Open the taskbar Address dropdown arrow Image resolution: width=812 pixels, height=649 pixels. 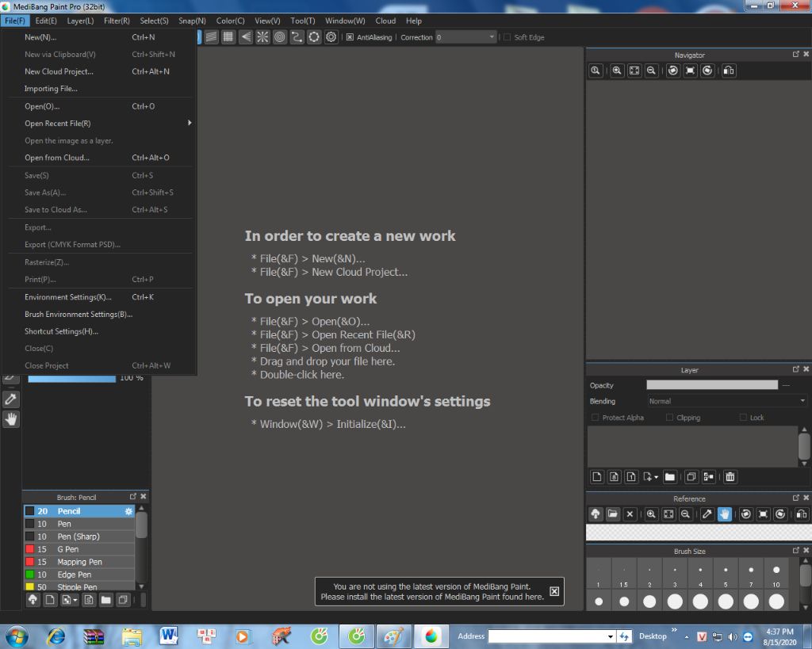[611, 636]
